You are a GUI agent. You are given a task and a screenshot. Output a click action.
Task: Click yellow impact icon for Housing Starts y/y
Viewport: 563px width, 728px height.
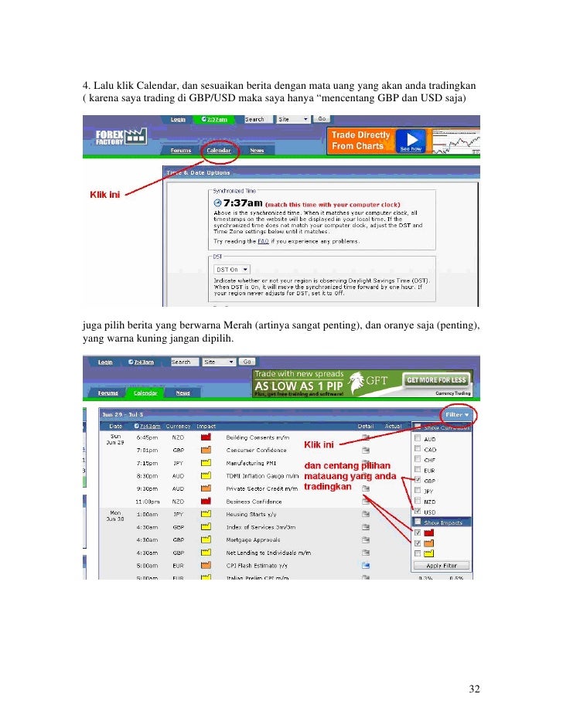(206, 514)
